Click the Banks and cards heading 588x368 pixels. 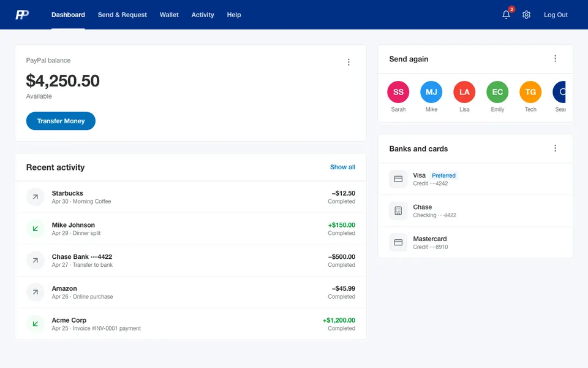[418, 148]
